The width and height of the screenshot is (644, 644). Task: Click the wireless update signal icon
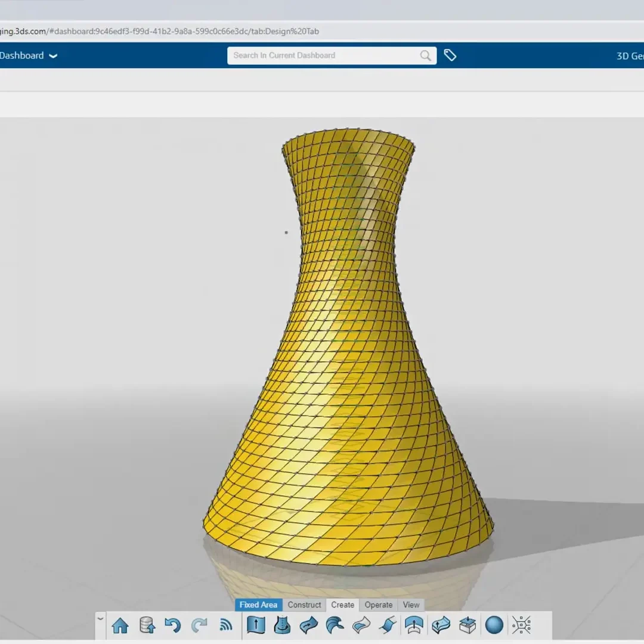tap(225, 626)
